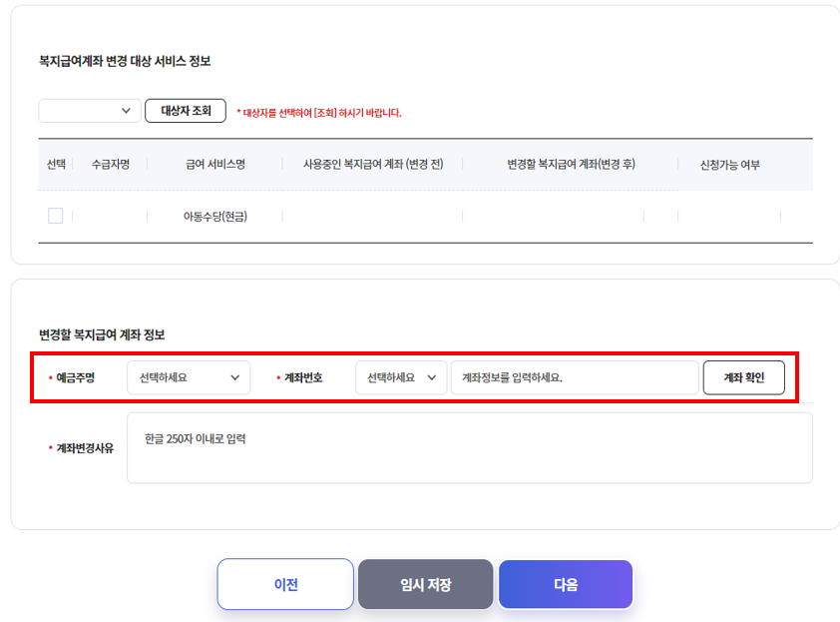Click the 사용중인 복지급여 계좌 (변경 전) header
The width and height of the screenshot is (840, 622).
[x=373, y=164]
